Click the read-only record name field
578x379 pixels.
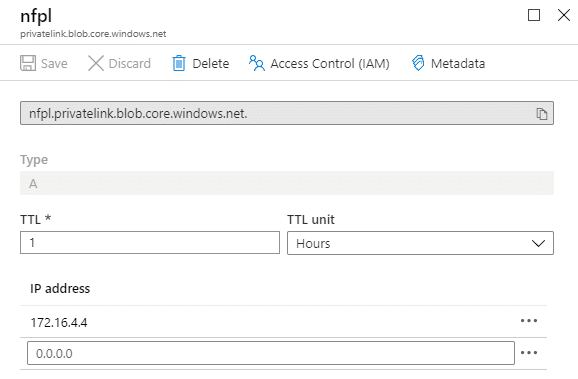(287, 113)
